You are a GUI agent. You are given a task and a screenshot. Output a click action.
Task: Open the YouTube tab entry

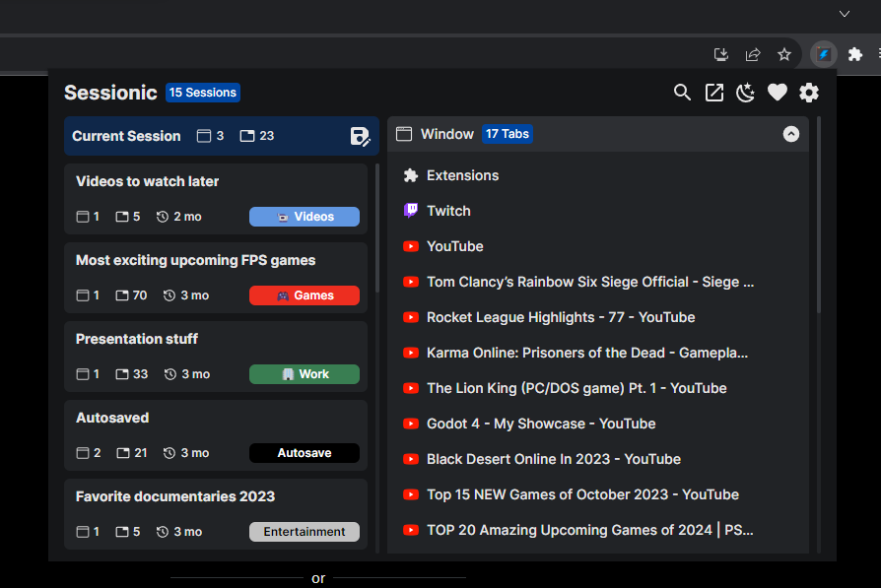(598, 246)
